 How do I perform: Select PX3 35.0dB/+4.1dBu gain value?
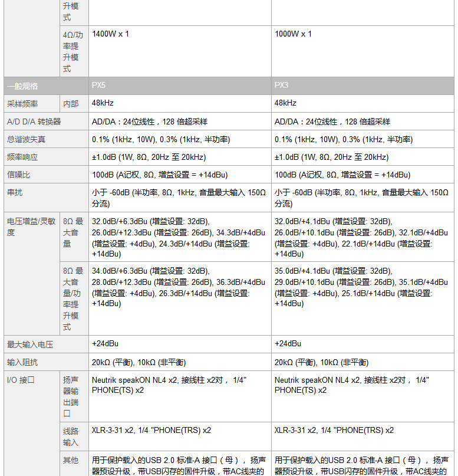click(x=363, y=298)
